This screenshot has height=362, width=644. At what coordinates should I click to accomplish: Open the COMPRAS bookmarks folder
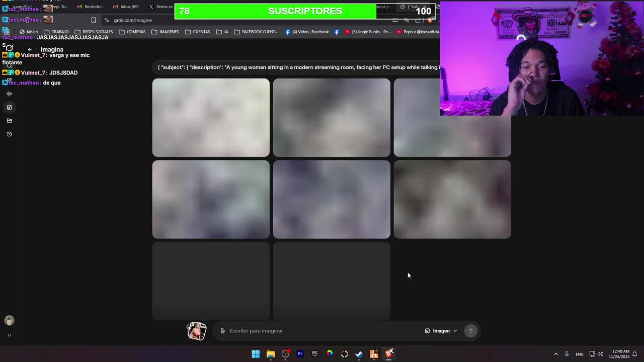point(132,32)
